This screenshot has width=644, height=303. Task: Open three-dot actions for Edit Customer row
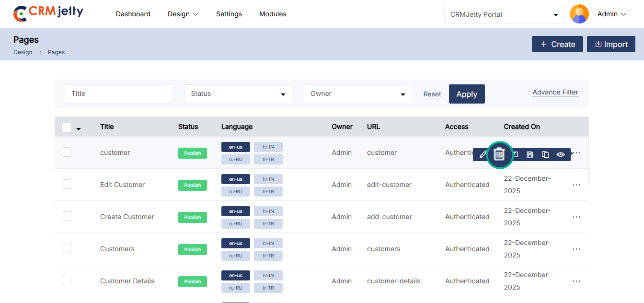(576, 185)
